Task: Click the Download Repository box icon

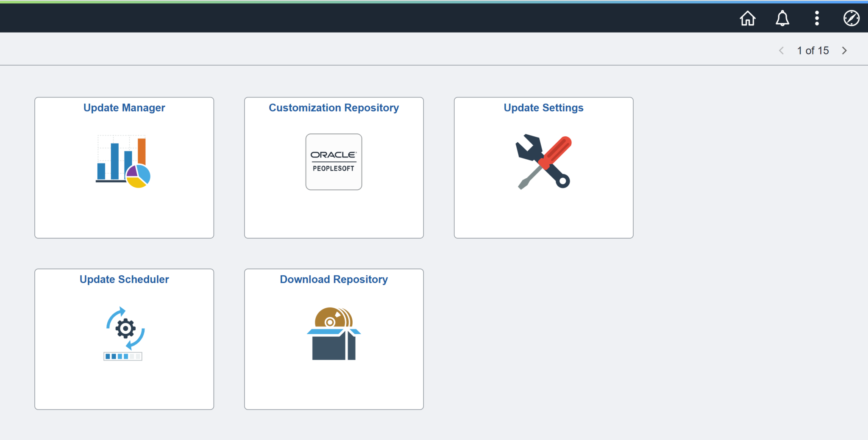Action: pyautogui.click(x=334, y=334)
